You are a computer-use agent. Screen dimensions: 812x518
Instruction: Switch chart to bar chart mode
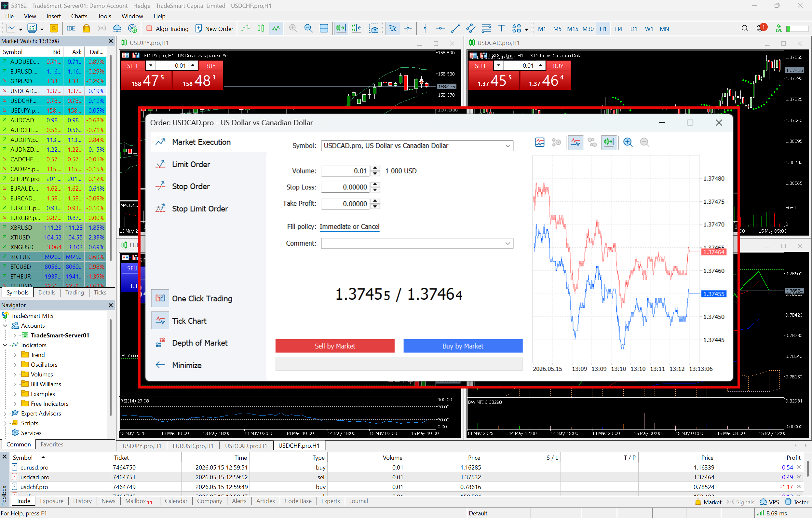(x=246, y=29)
